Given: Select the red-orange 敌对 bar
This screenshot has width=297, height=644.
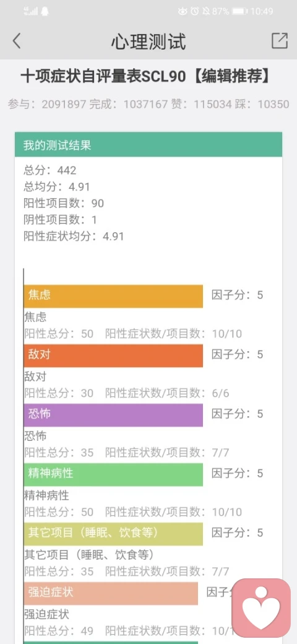Looking at the screenshot, I should (113, 355).
